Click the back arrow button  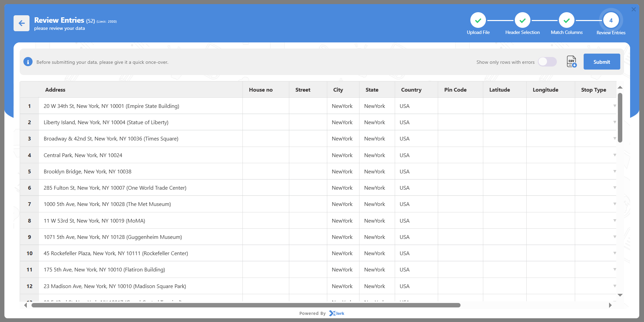pyautogui.click(x=21, y=23)
